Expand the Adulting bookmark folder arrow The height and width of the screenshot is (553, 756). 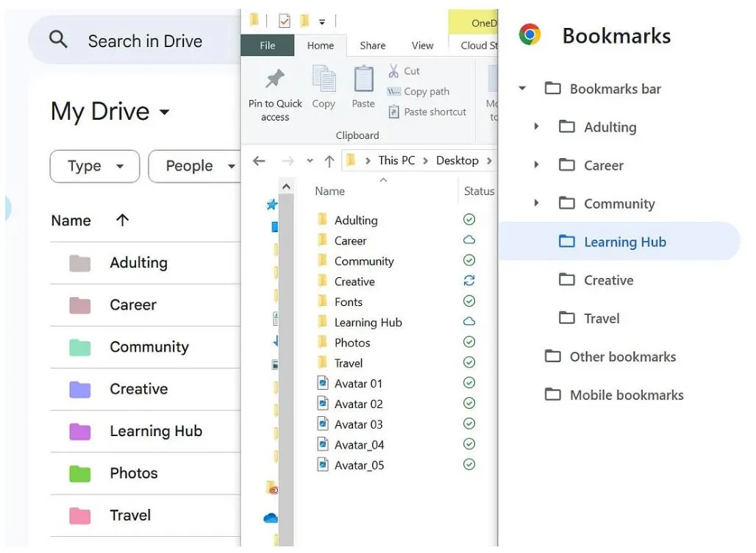[x=536, y=126]
